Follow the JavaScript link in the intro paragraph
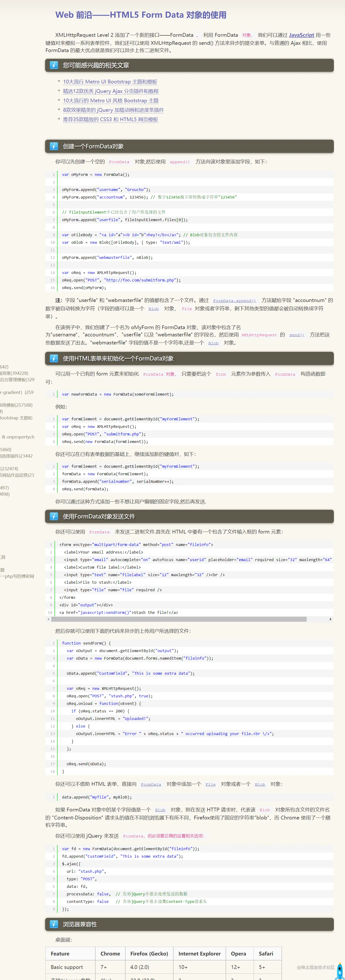Image resolution: width=345 pixels, height=980 pixels. 301,35
